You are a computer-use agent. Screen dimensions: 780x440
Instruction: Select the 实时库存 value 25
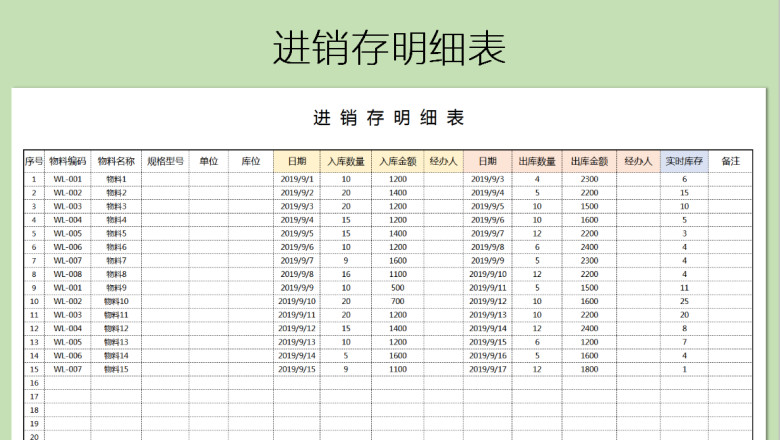pos(684,301)
